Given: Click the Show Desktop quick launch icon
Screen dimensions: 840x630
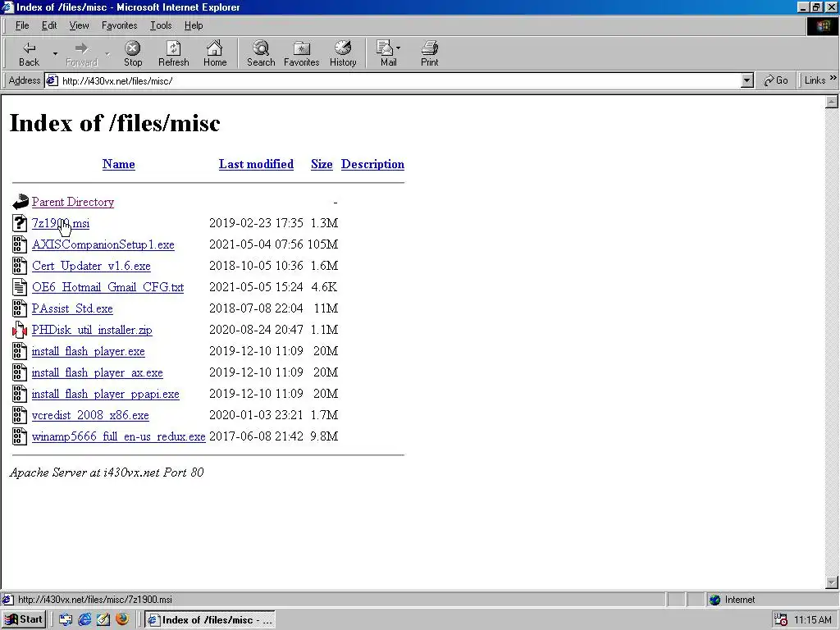Looking at the screenshot, I should tap(66, 619).
